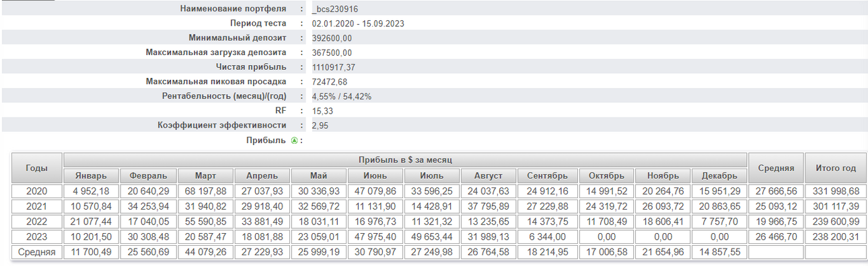Click the Август column header
The image size is (868, 266).
point(489,175)
